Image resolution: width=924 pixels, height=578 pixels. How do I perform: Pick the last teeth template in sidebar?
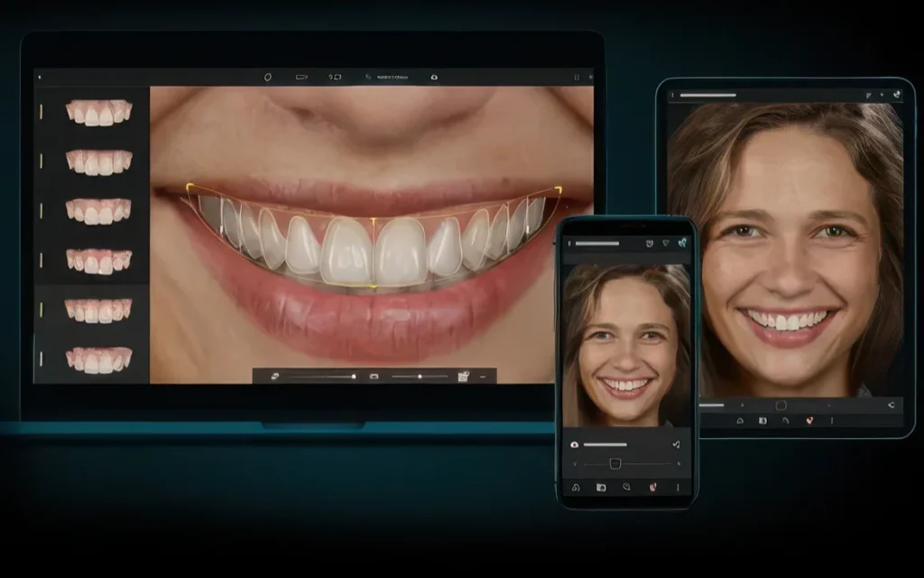click(x=98, y=359)
